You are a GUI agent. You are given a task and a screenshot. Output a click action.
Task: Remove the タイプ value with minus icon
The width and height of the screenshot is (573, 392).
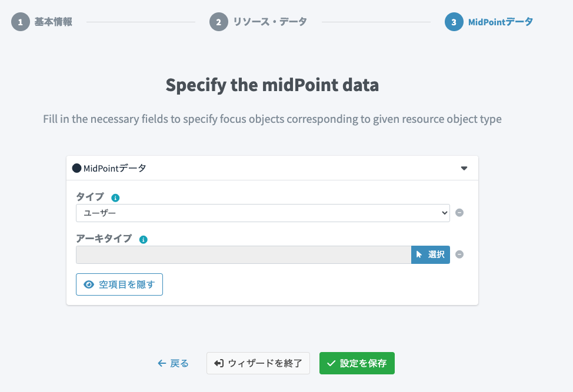click(x=459, y=213)
